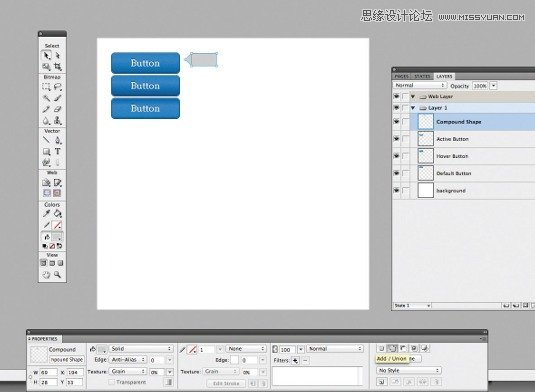Open the Solid fill category dropdown

(141, 349)
